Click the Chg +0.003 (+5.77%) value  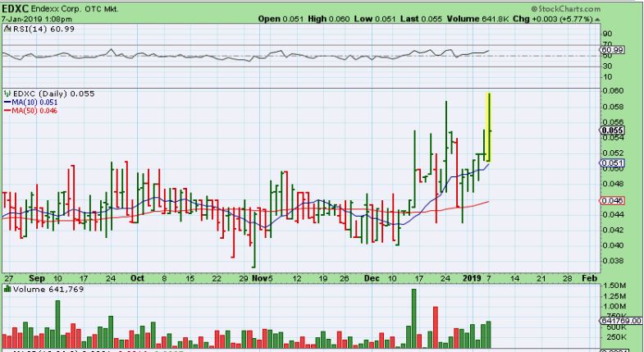tap(553, 19)
